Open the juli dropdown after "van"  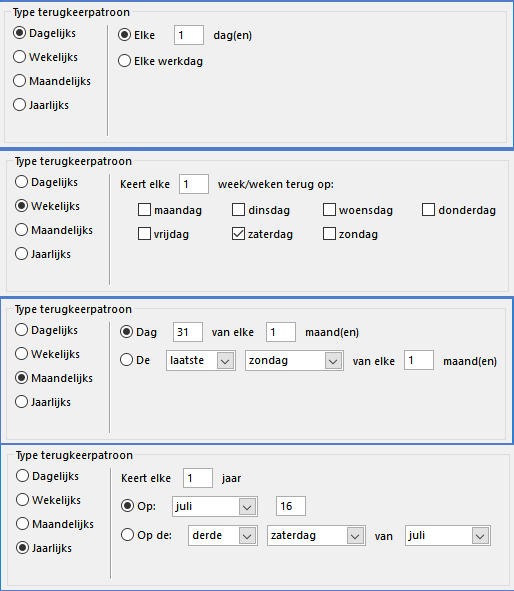448,536
